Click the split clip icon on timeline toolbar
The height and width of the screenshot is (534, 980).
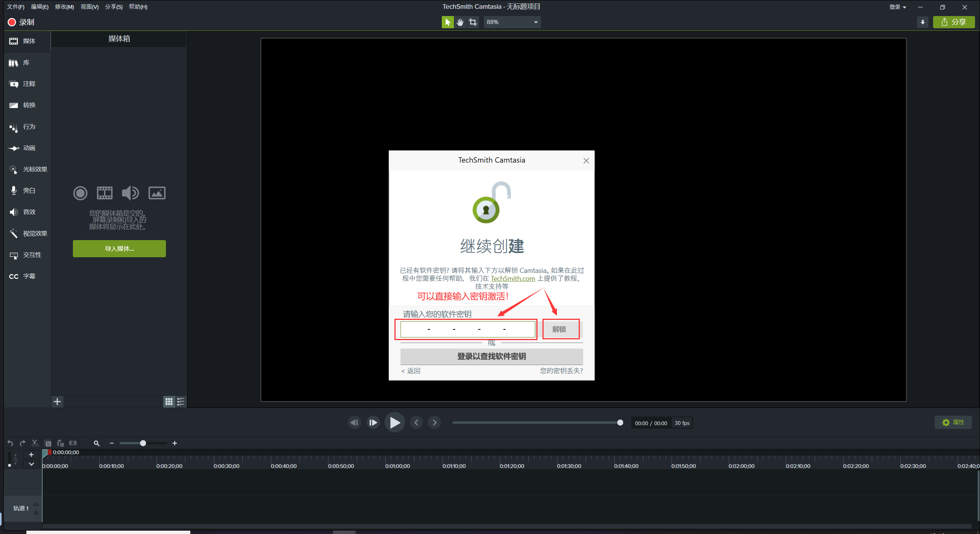point(73,443)
